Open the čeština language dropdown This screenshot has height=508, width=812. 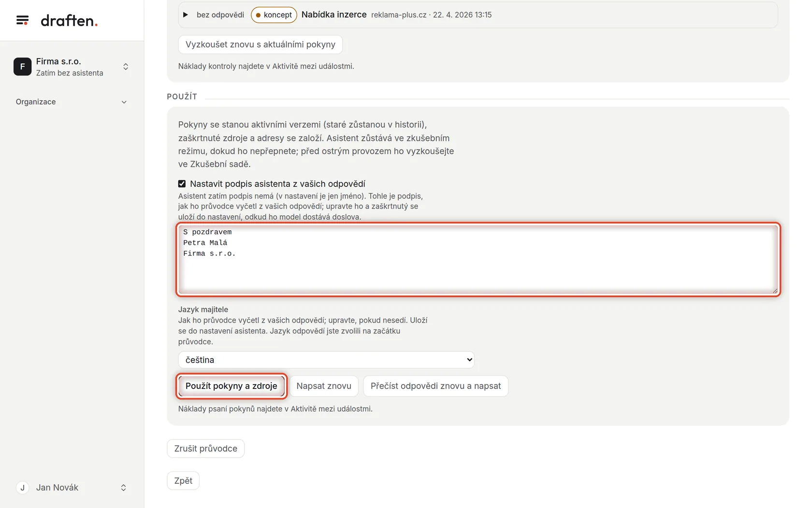(x=326, y=360)
